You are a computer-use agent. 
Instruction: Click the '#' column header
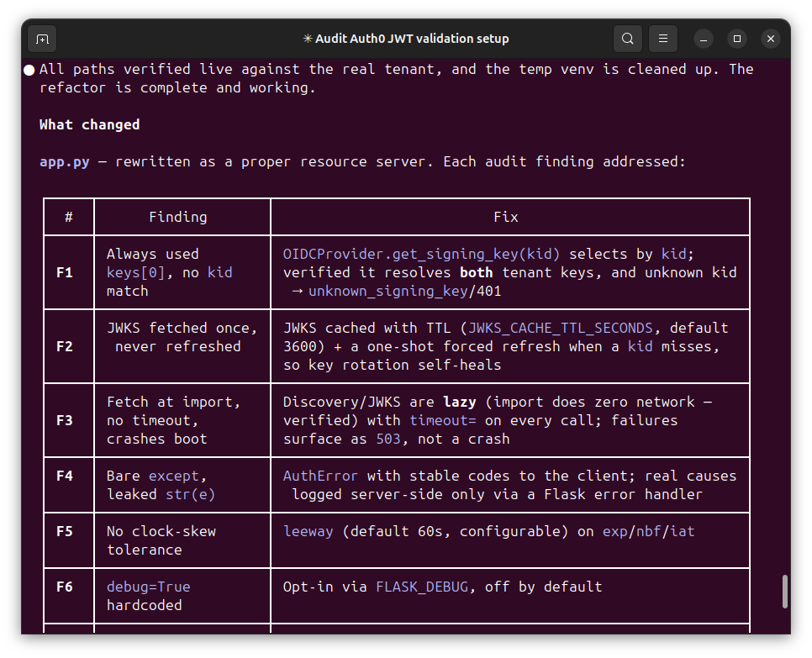point(69,217)
